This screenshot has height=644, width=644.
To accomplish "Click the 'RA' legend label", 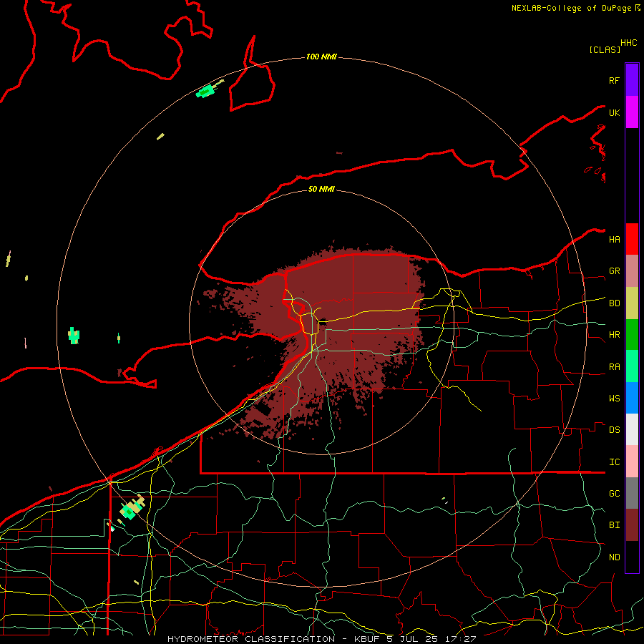I will click(614, 367).
